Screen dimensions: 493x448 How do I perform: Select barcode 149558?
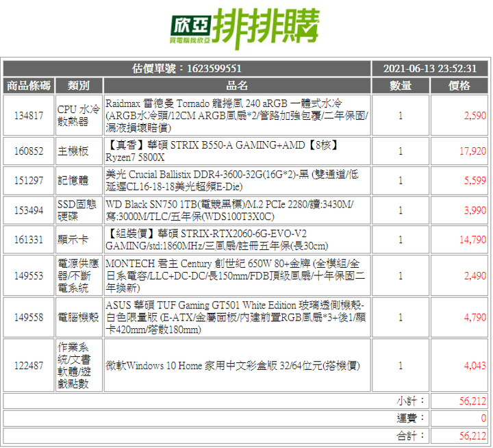29,317
